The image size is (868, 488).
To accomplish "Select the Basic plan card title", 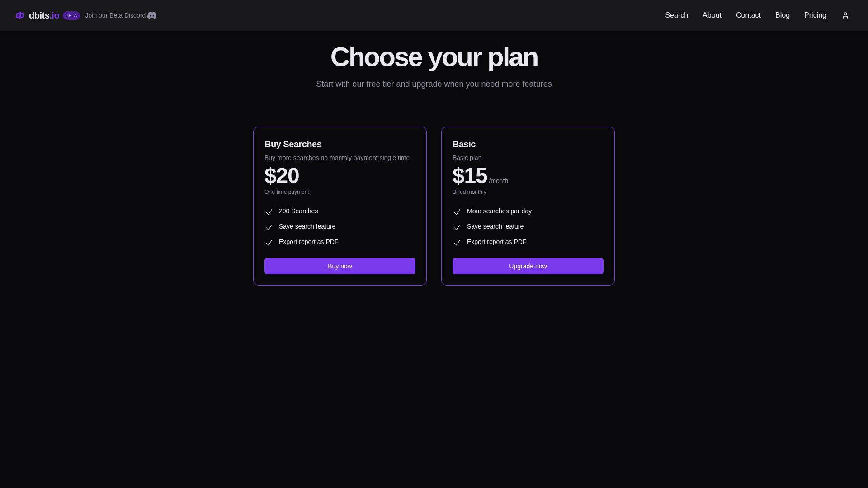I will (x=464, y=144).
